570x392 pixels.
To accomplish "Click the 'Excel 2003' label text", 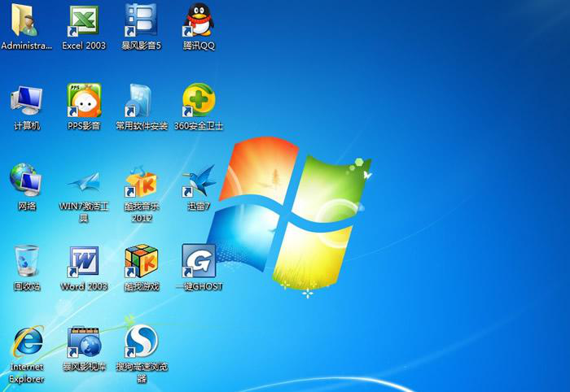I will (84, 46).
